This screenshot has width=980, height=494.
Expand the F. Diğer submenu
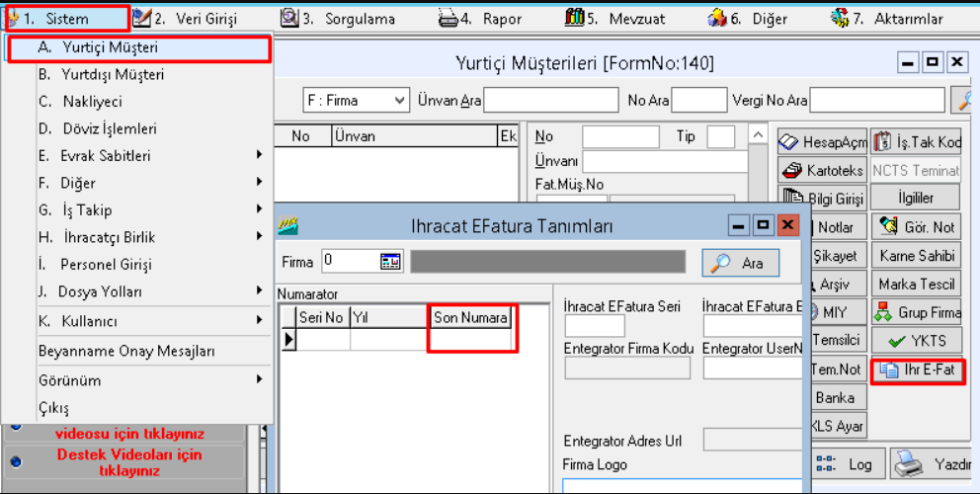pos(137,183)
